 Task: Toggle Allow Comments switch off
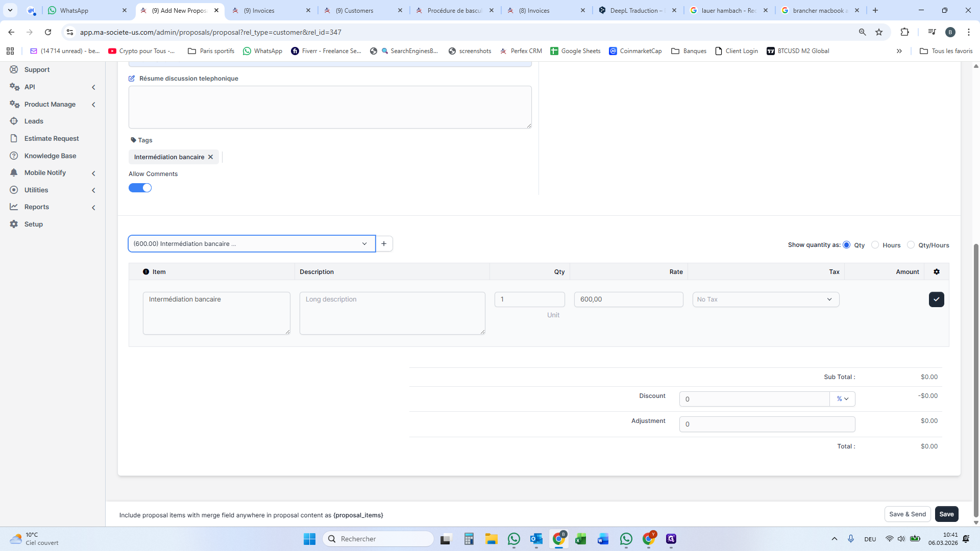(140, 188)
